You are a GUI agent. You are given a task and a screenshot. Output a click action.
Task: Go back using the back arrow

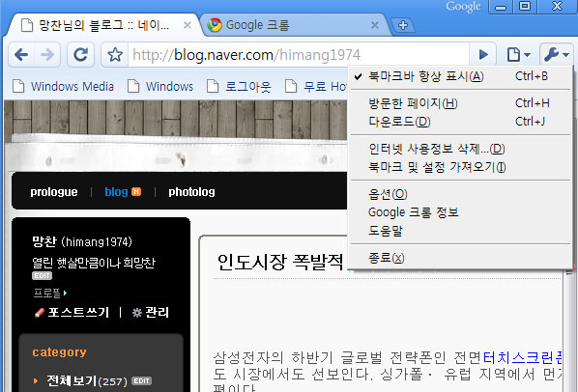(x=21, y=55)
